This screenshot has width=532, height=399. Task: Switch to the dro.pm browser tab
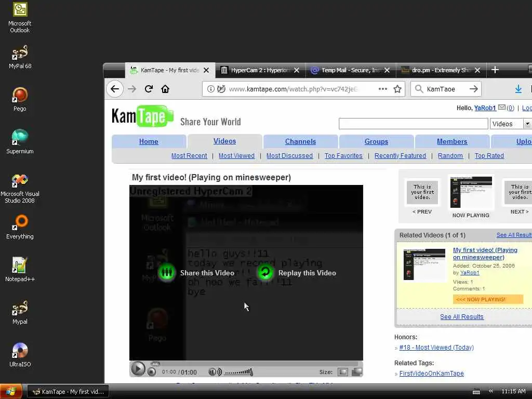[441, 70]
